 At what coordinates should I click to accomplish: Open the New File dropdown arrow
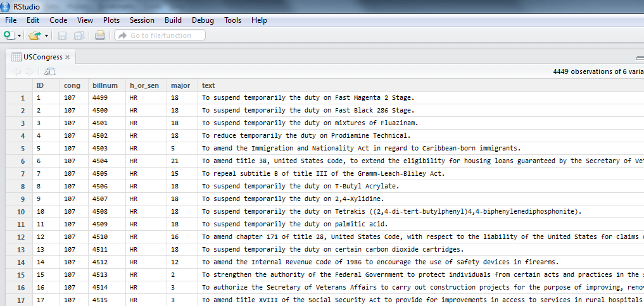tap(19, 35)
